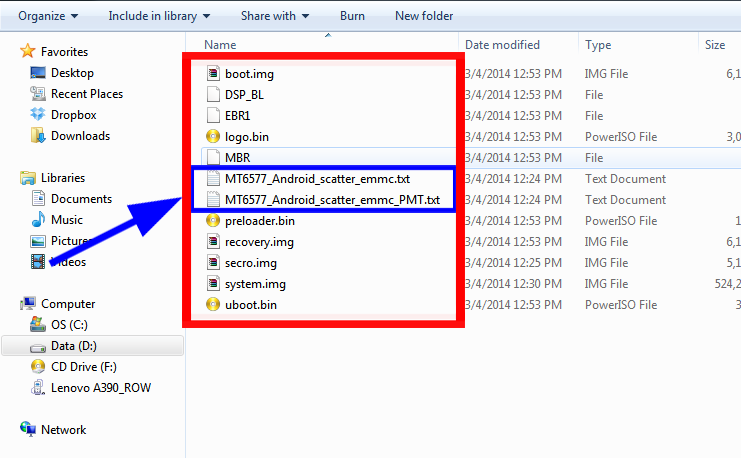The height and width of the screenshot is (458, 741).
Task: Select the Lenovo A390_ROW label
Action: click(x=101, y=388)
